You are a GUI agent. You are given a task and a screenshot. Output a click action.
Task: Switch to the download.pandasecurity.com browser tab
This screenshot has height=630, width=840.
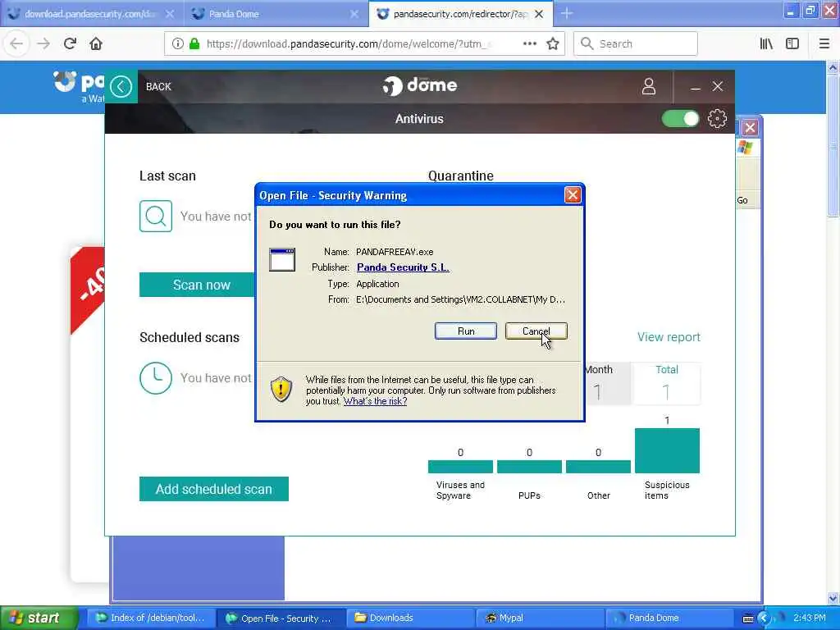[x=89, y=14]
